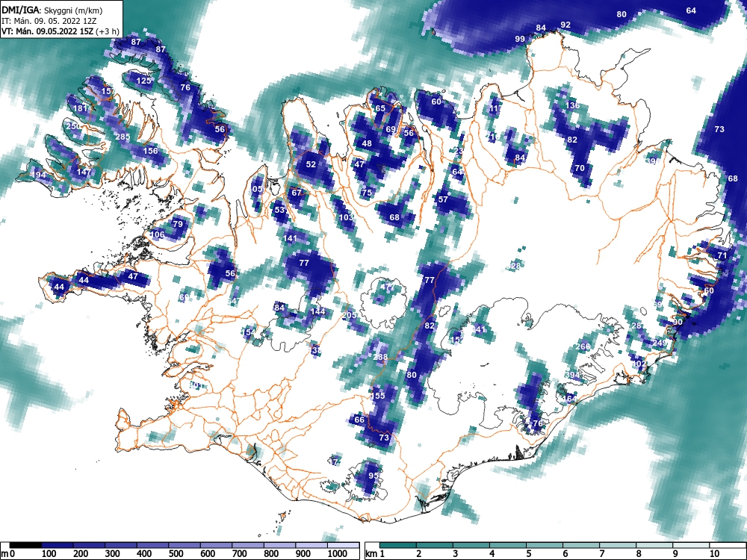Click the visibility value 90
The width and height of the screenshot is (747, 560).
click(678, 322)
